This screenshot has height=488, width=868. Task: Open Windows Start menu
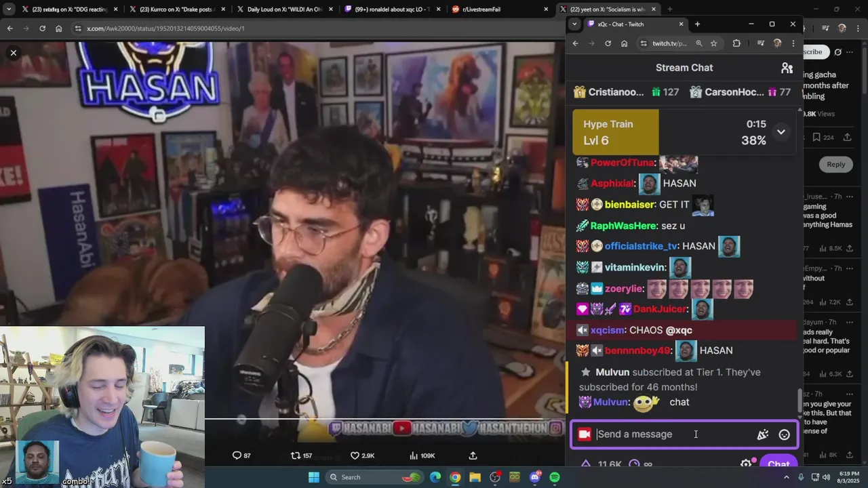click(x=314, y=477)
